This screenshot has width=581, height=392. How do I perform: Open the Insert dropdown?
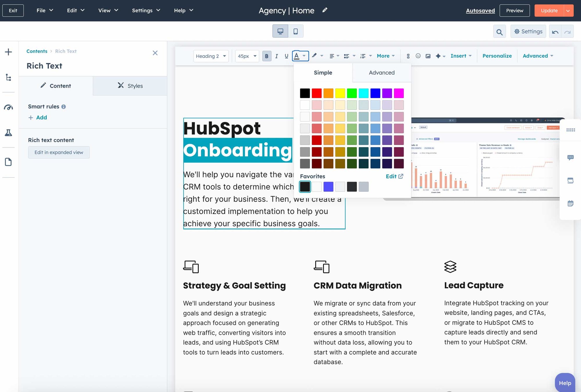click(x=461, y=56)
